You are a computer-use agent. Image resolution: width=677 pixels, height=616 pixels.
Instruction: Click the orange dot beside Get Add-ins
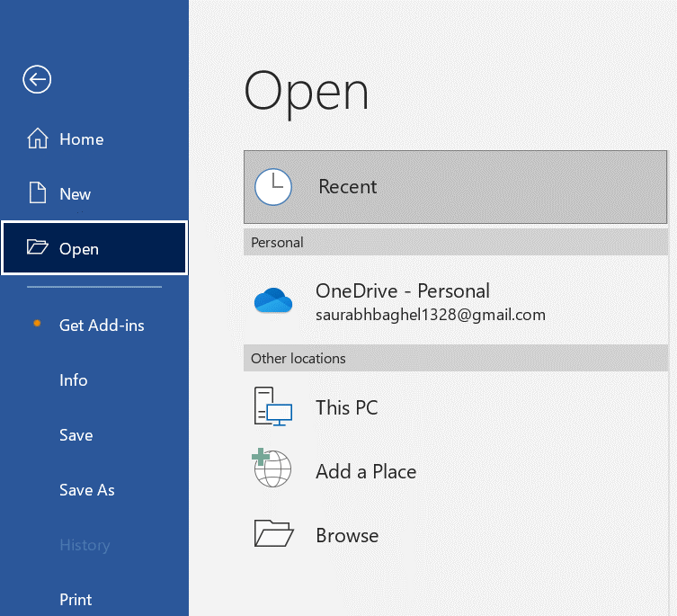(x=37, y=324)
